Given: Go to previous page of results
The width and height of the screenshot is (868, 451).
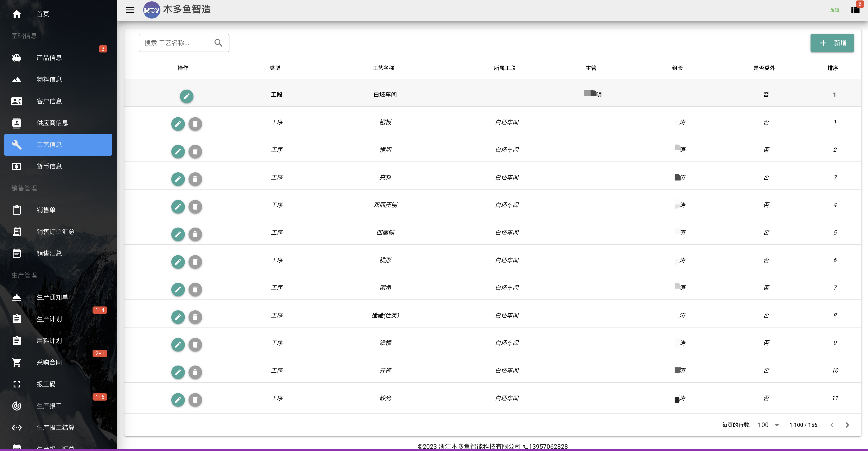Looking at the screenshot, I should point(832,425).
